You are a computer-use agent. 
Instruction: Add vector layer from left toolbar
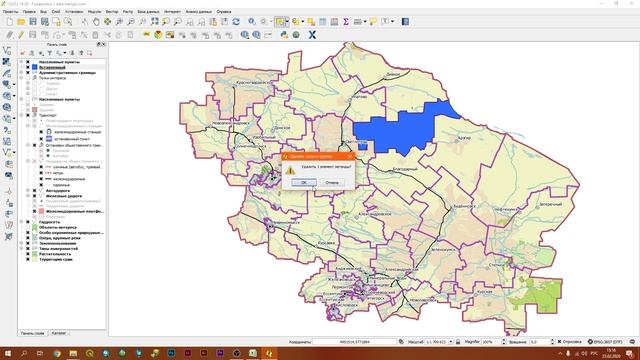point(7,51)
